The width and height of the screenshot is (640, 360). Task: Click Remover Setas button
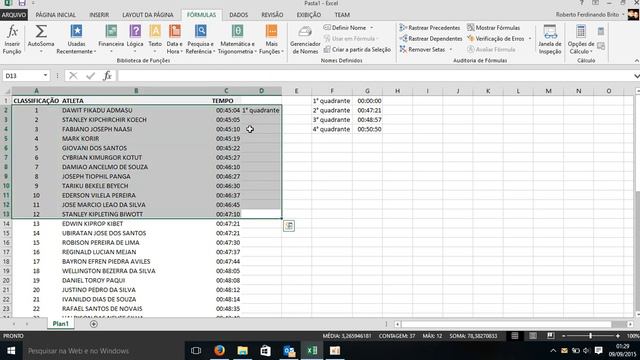(x=422, y=49)
